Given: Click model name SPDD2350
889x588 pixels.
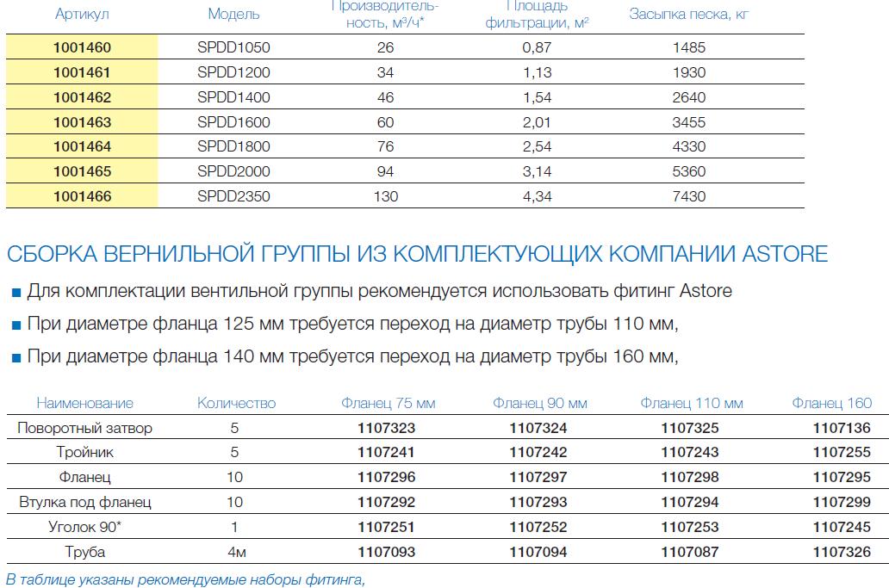Looking at the screenshot, I should point(233,196).
